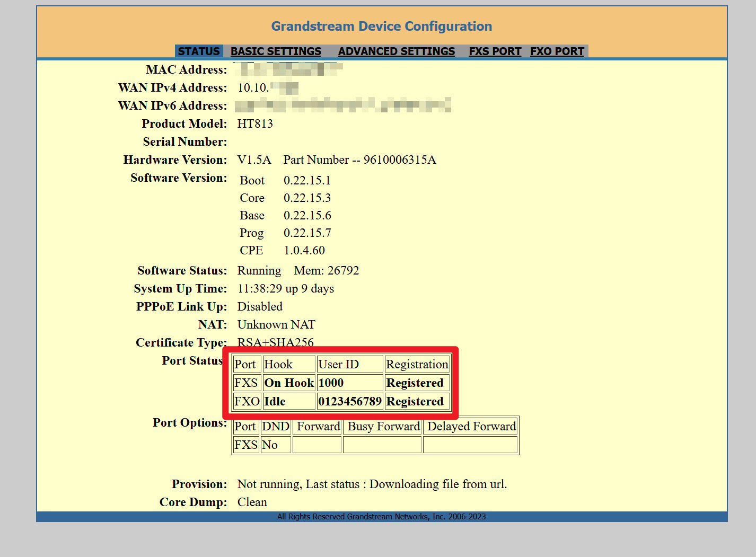The width and height of the screenshot is (756, 557).
Task: Click the 'Prog' software version row name
Action: click(x=251, y=233)
